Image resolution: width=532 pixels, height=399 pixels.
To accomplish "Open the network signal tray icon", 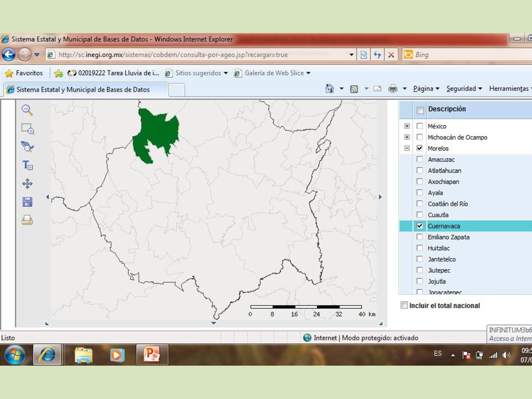I will point(493,355).
